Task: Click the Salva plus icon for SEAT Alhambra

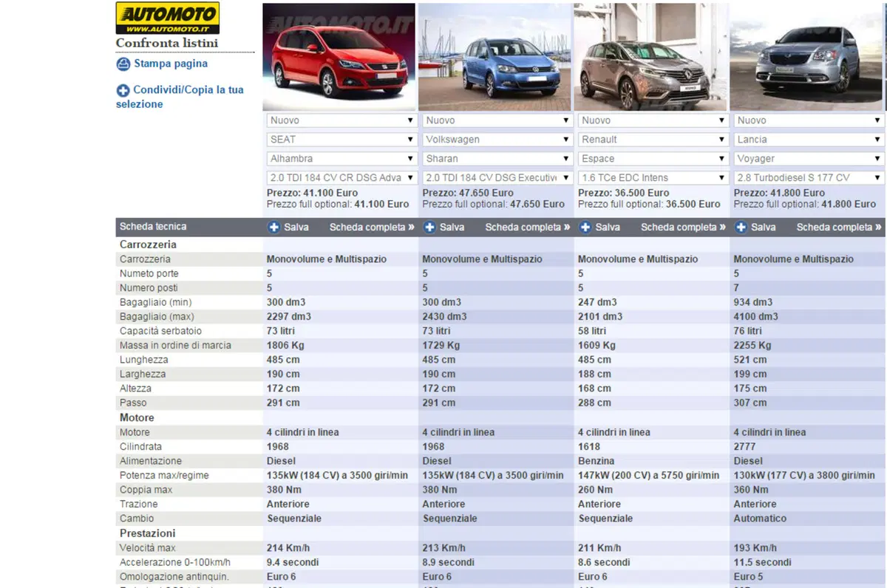Action: coord(273,227)
